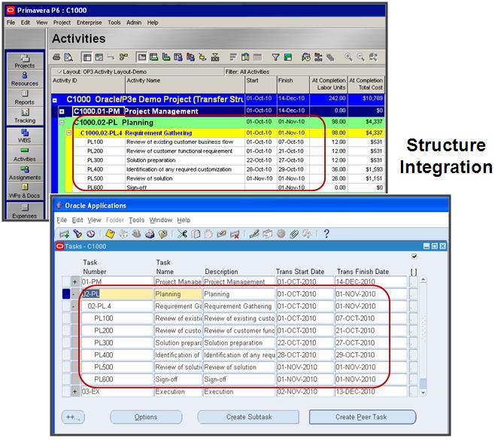The image size is (504, 441).
Task: Click the Activity Name column header
Action: point(184,84)
